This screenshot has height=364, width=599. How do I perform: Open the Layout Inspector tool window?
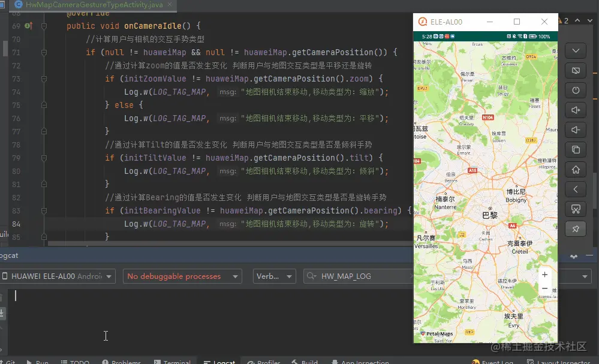click(x=559, y=362)
